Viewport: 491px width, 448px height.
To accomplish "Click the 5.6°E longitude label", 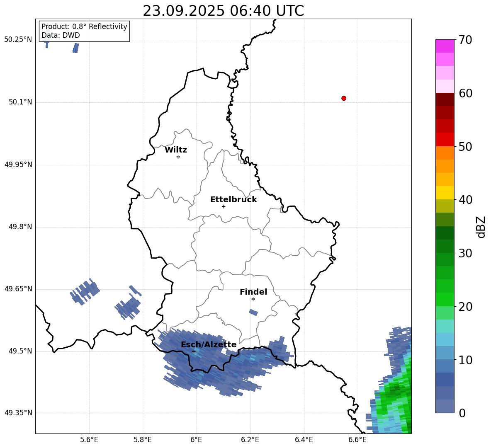I will tap(89, 440).
